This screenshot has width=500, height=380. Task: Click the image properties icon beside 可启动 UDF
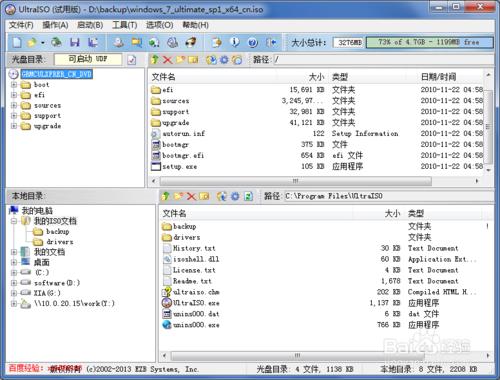click(x=132, y=60)
